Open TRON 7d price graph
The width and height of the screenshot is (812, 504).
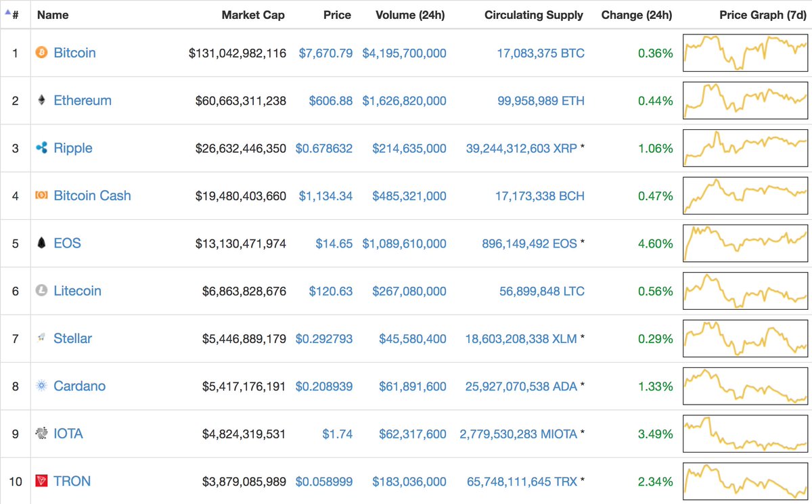[x=746, y=481]
